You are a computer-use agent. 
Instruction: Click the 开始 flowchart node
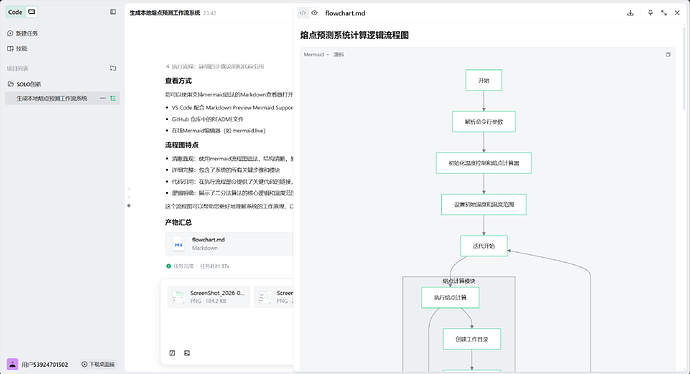[484, 80]
